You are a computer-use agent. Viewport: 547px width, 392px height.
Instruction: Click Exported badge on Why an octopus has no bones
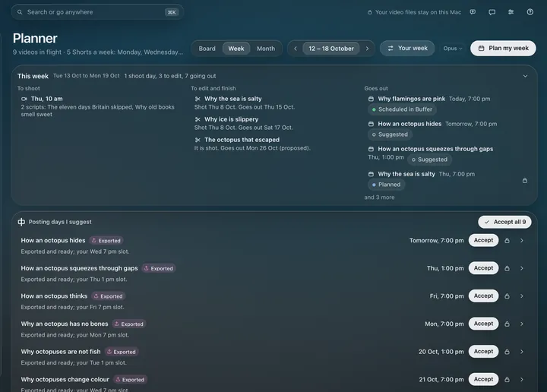[128, 324]
